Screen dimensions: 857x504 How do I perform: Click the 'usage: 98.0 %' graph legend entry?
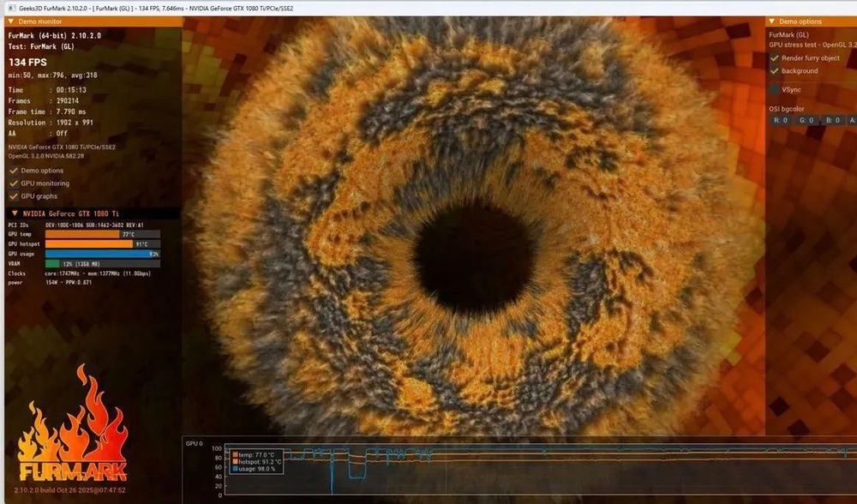click(x=255, y=469)
